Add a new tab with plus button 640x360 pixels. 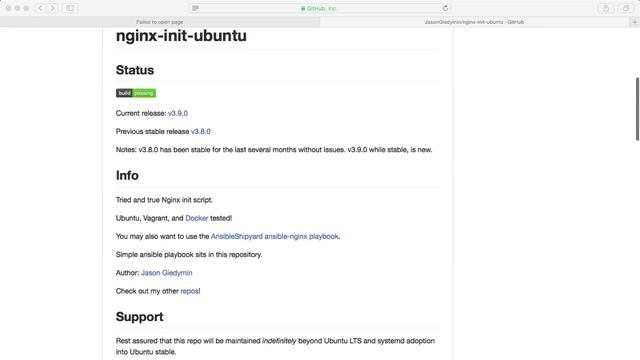pyautogui.click(x=635, y=22)
